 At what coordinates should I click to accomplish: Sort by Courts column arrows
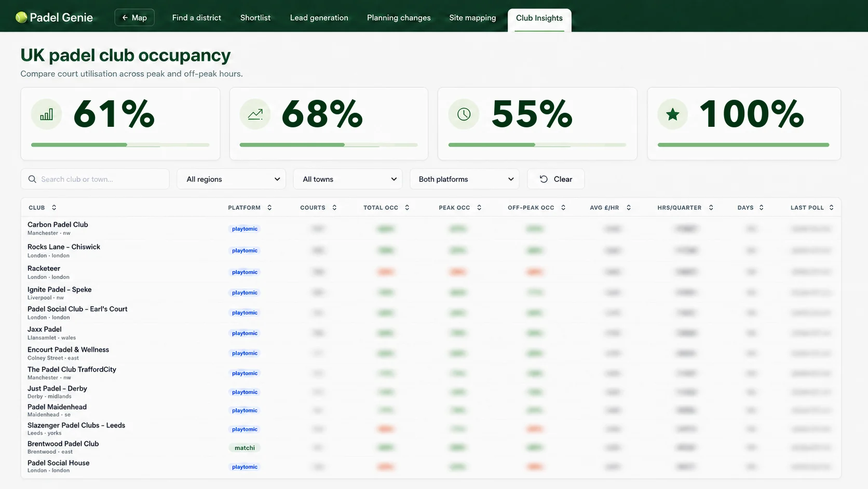[334, 208]
